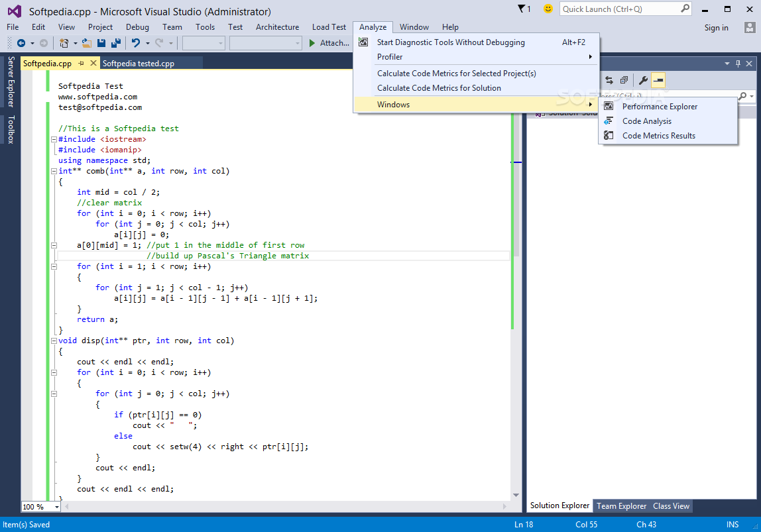The height and width of the screenshot is (532, 761).
Task: Click the Sign in link
Action: click(717, 28)
